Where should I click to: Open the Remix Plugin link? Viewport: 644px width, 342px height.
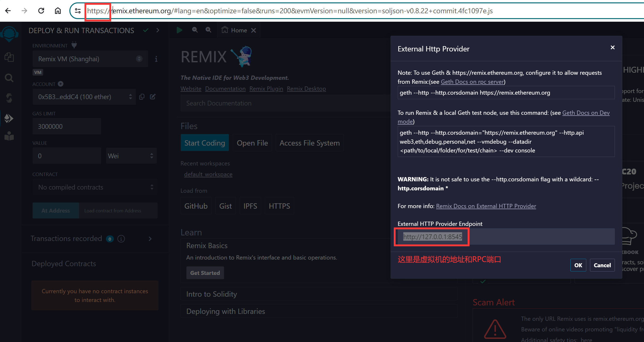pos(266,89)
